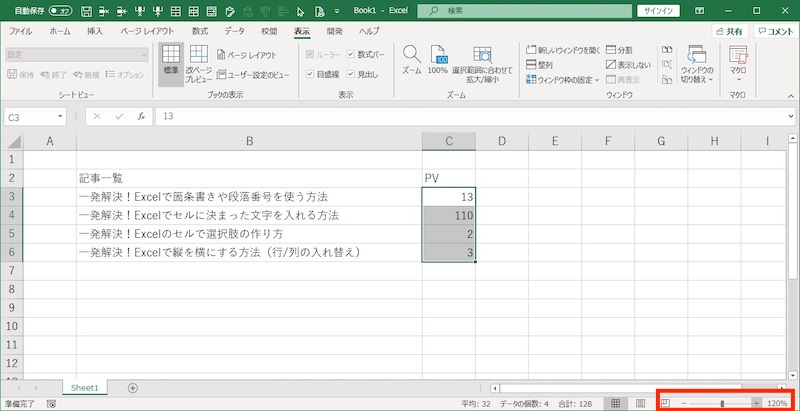Click Zoom to Selection (選択範囲に合わせて拡大/縮小)

coord(482,60)
